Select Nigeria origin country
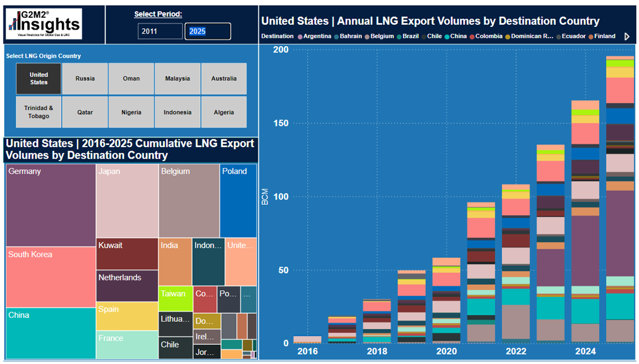Screen dimensions: 639x364 (x=131, y=112)
